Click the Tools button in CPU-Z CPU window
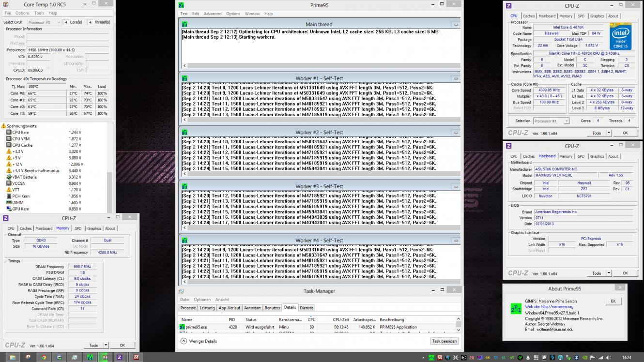The width and height of the screenshot is (644, 362). [597, 133]
